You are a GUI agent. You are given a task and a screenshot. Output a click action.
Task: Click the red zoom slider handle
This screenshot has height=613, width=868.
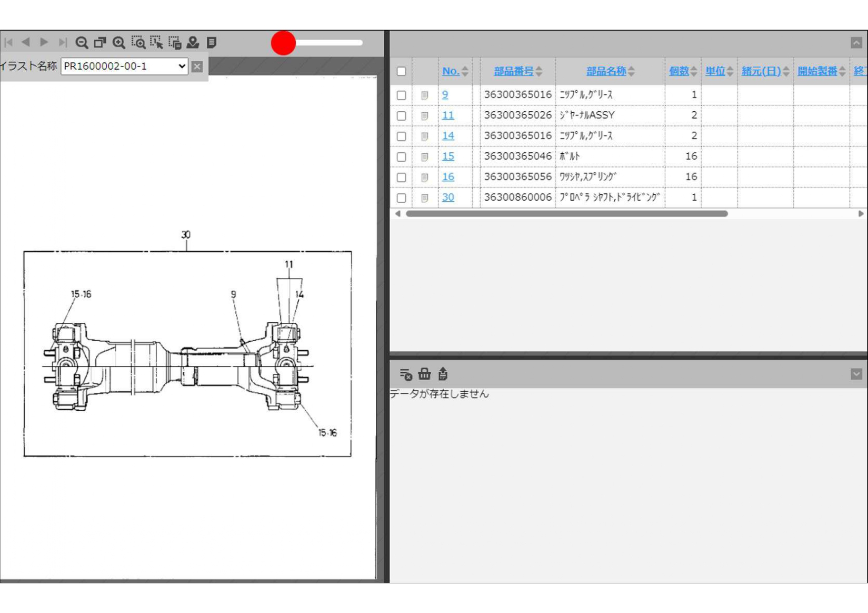283,43
